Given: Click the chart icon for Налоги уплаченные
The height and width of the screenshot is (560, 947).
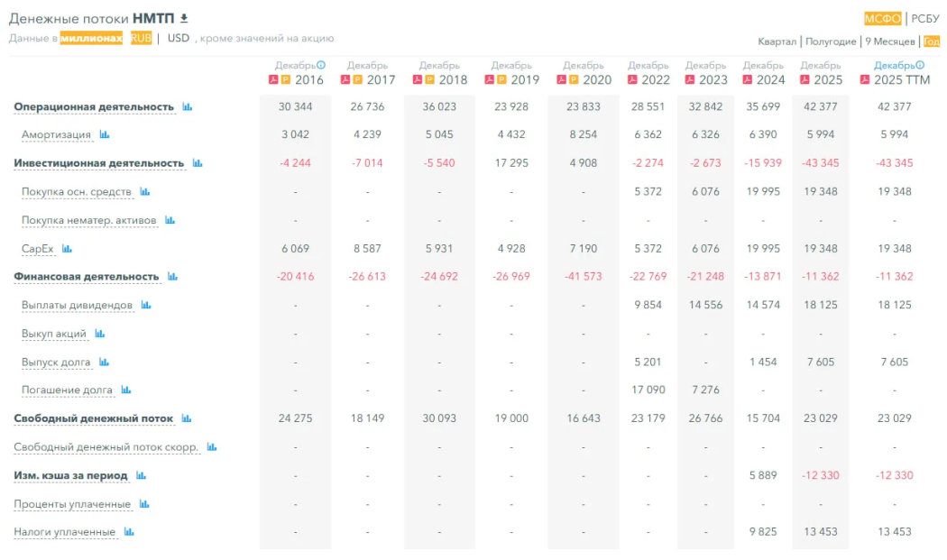Looking at the screenshot, I should (129, 532).
